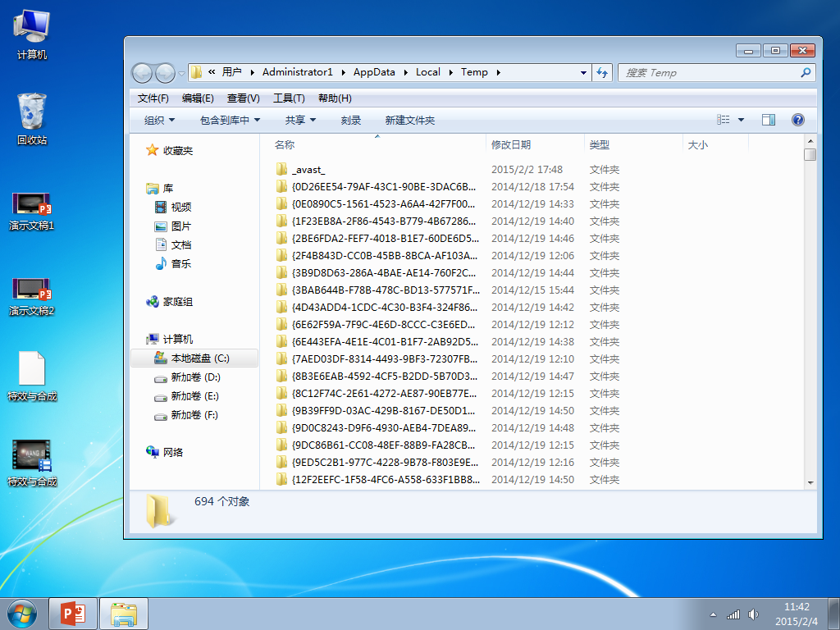Screen dimensions: 840x630
Task: Show hidden tray icons arrow
Action: [x=713, y=614]
